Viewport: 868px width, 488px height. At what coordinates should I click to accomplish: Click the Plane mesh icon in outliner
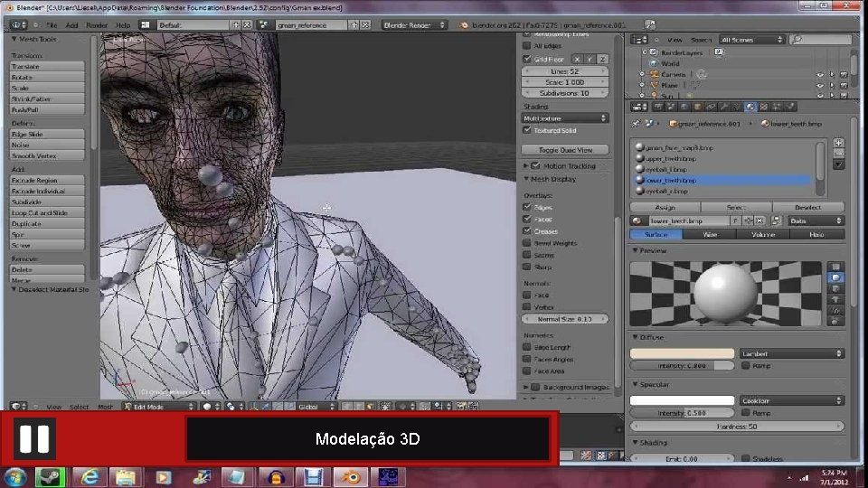(x=655, y=85)
